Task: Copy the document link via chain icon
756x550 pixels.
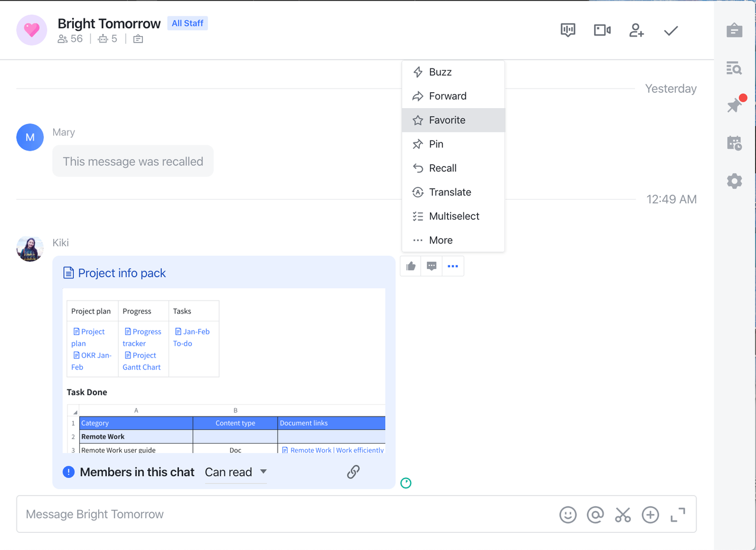Action: pos(353,471)
